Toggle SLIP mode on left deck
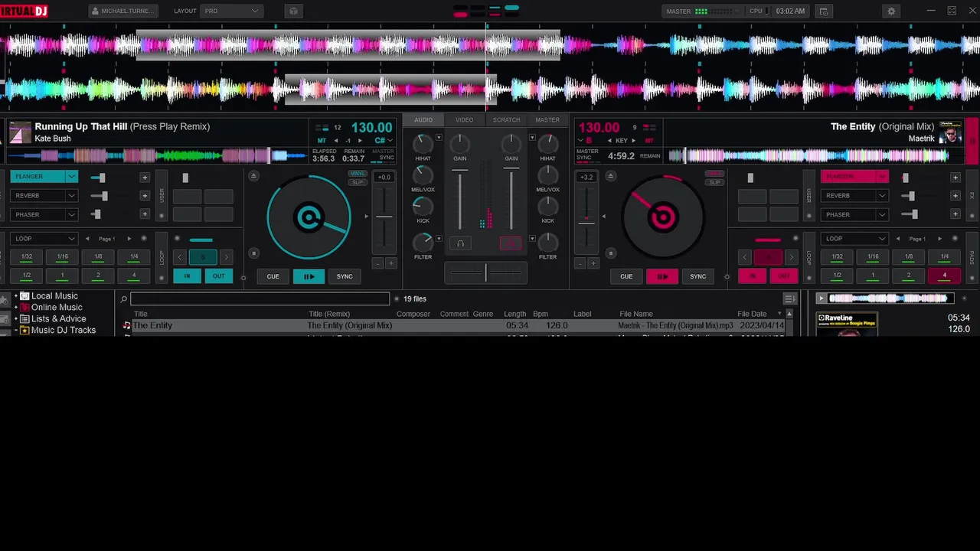The image size is (980, 551). point(358,182)
